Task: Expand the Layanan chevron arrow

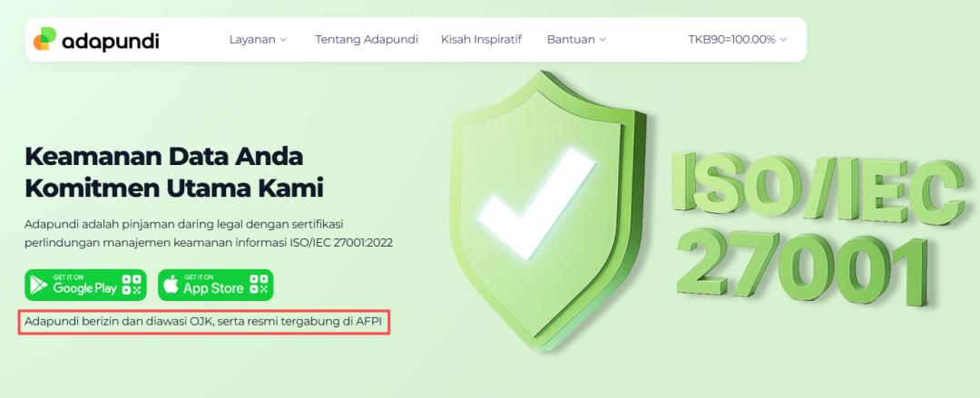Action: (x=283, y=39)
